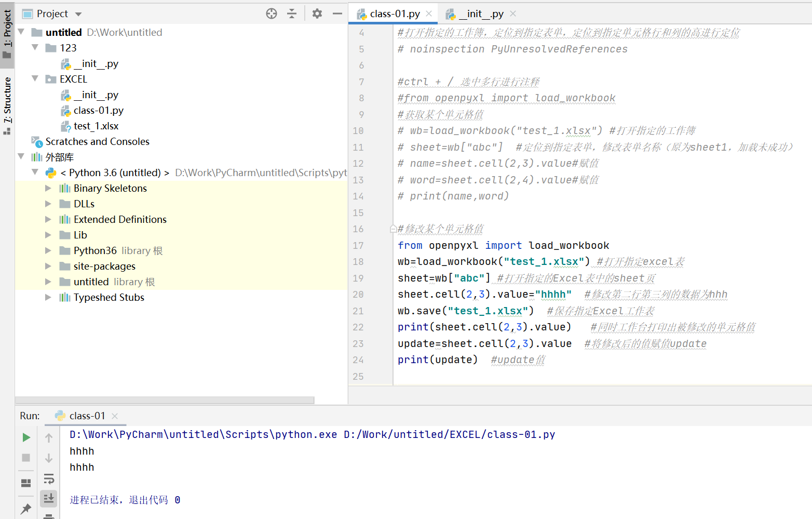Viewport: 812px width, 519px height.
Task: Click the Collapse All icon in Project panel
Action: (x=292, y=14)
